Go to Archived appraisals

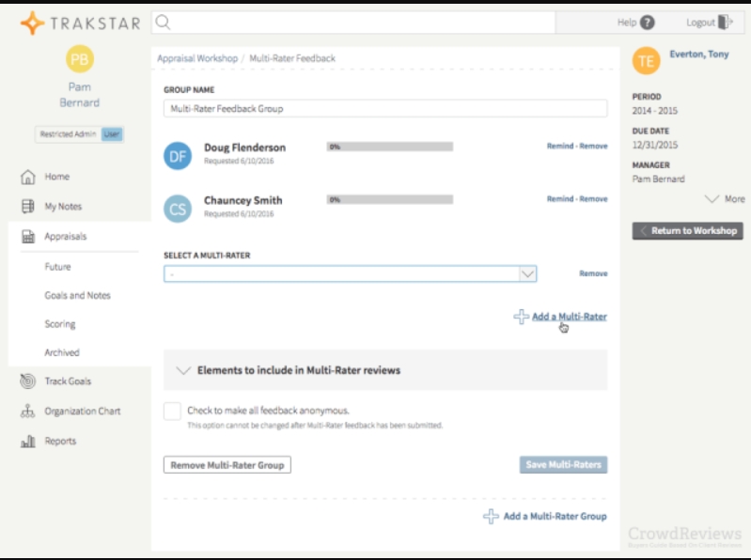(x=62, y=352)
